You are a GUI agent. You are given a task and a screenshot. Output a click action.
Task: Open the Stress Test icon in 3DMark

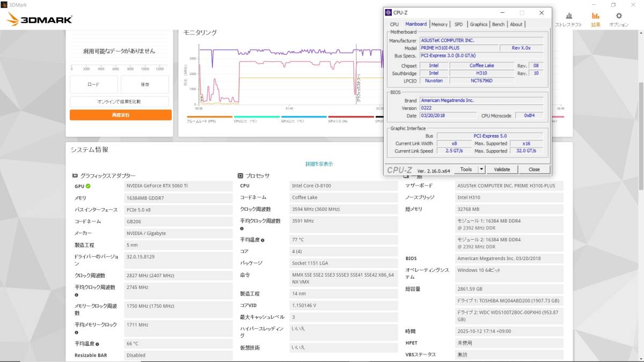pyautogui.click(x=568, y=17)
